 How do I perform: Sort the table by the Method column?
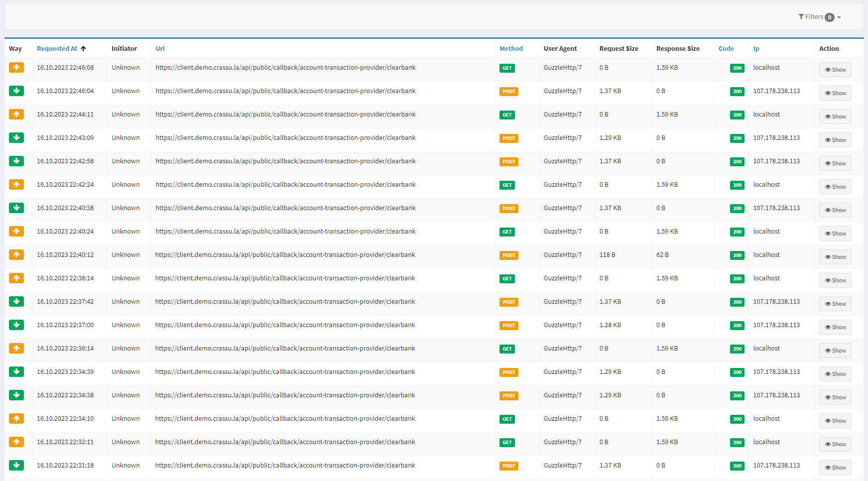pos(511,48)
